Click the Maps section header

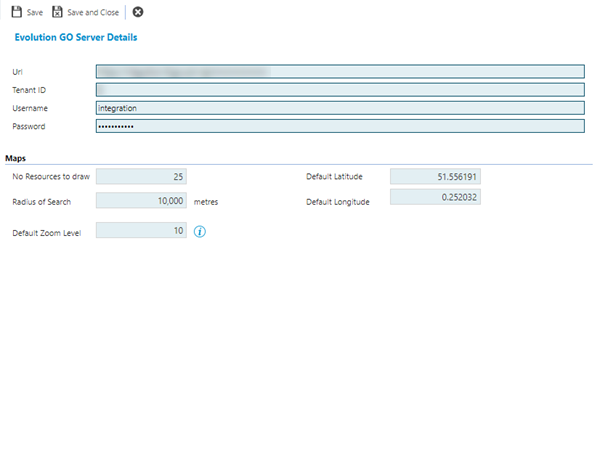16,158
